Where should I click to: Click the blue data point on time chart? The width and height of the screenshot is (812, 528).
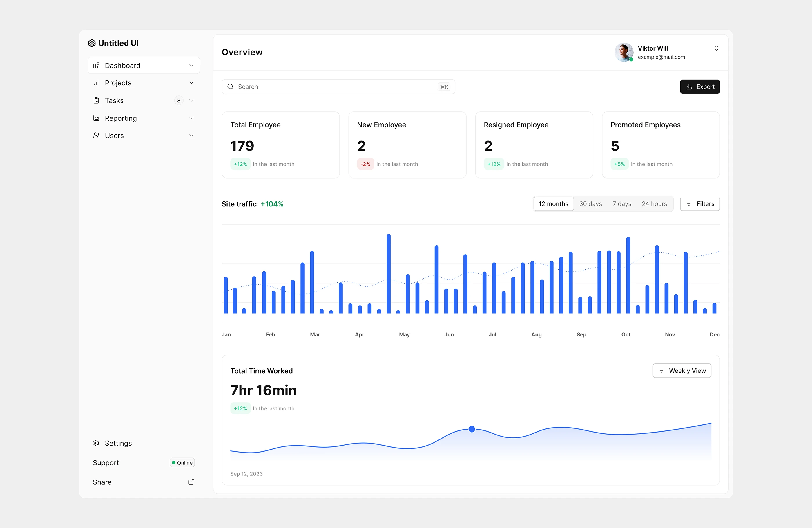click(472, 429)
